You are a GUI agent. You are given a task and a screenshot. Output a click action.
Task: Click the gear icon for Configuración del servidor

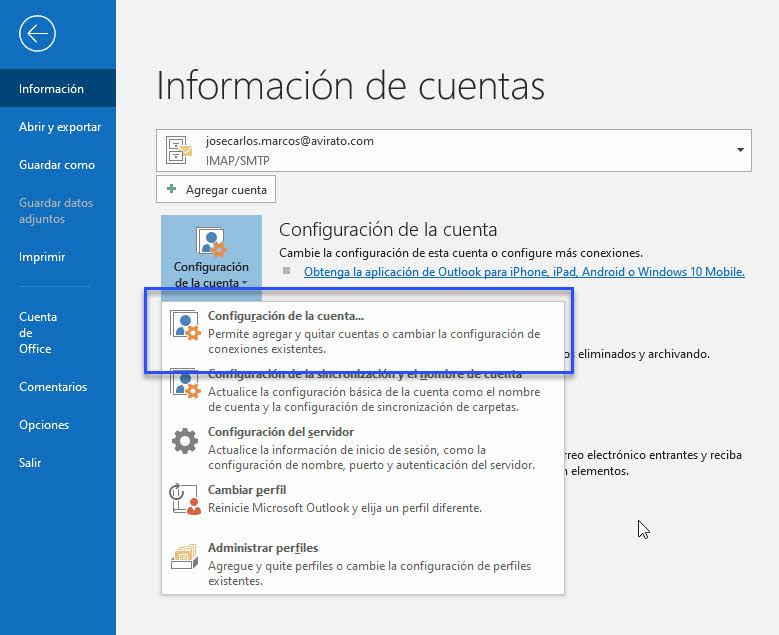(185, 441)
